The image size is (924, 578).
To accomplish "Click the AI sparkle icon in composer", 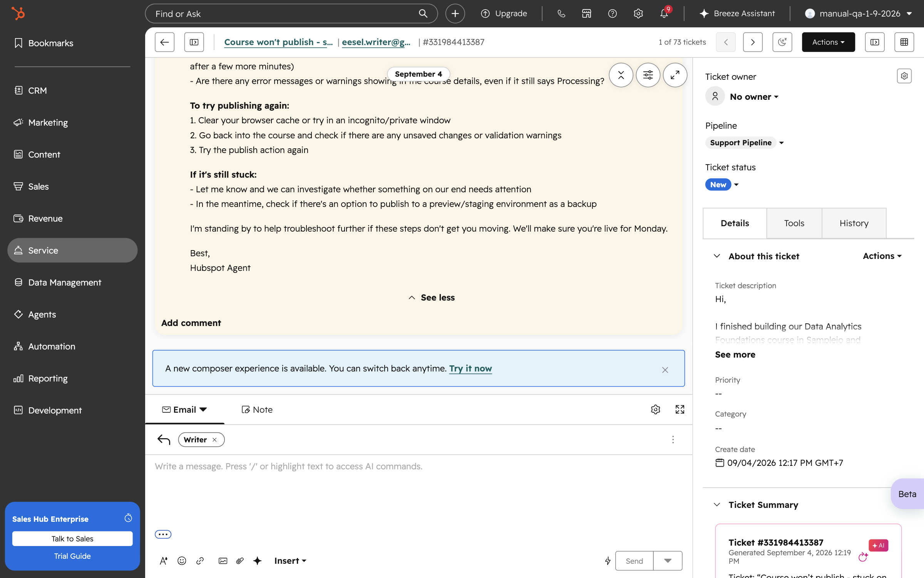I will 258,561.
